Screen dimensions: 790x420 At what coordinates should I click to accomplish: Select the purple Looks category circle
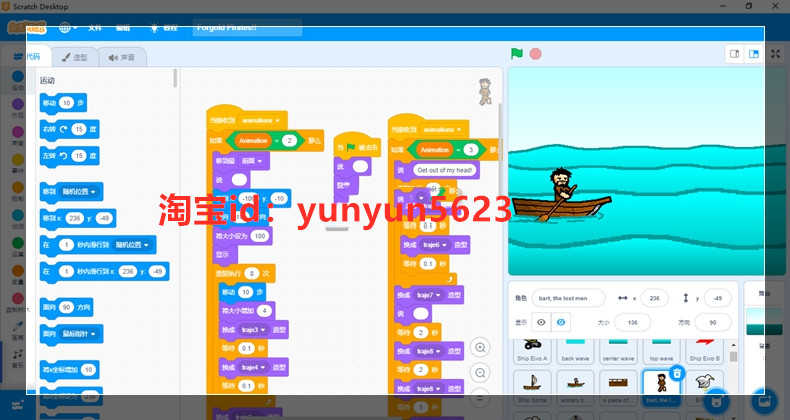18,104
